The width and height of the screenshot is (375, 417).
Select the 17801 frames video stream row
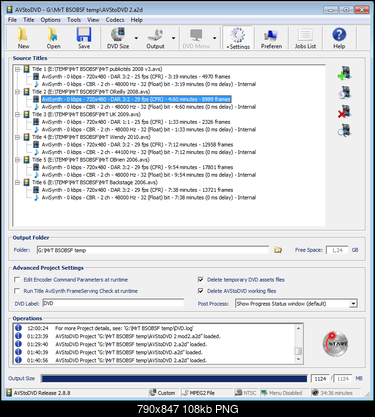pyautogui.click(x=137, y=167)
